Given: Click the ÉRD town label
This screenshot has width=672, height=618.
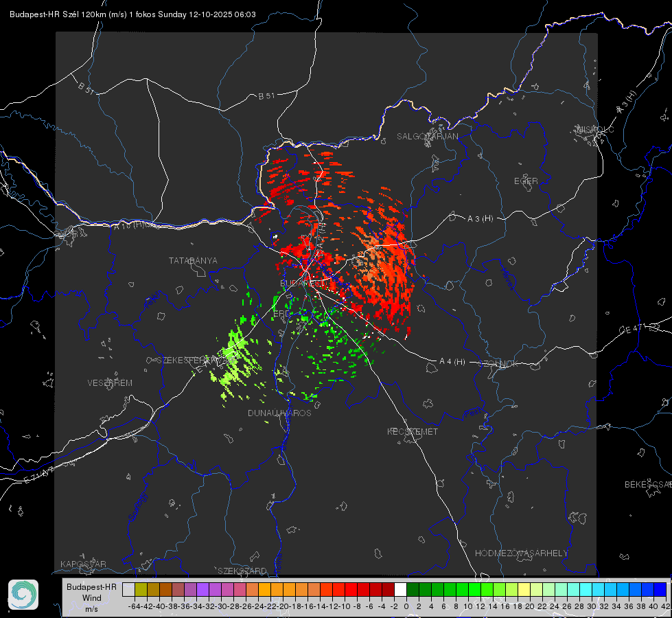Looking at the screenshot, I should [x=281, y=314].
